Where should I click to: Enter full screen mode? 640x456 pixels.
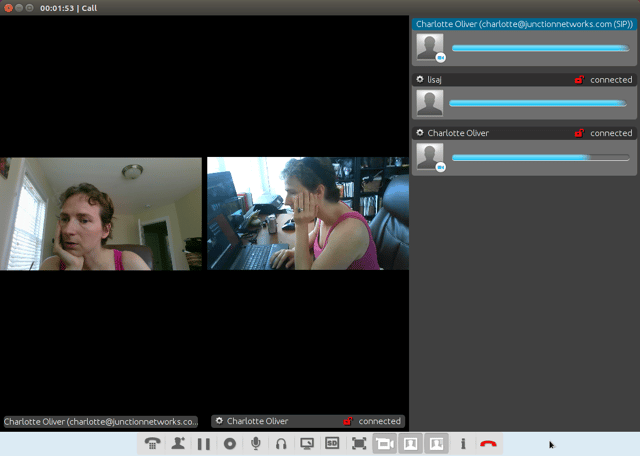(x=359, y=443)
